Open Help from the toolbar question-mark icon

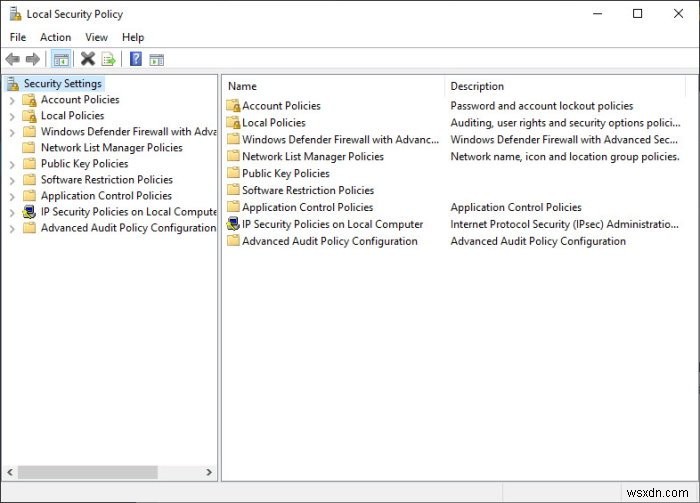(x=136, y=60)
